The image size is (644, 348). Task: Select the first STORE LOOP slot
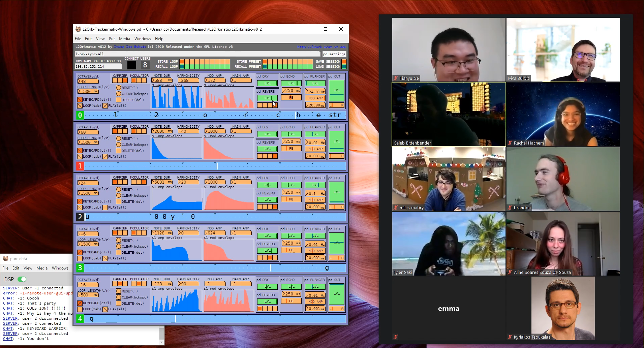[182, 62]
